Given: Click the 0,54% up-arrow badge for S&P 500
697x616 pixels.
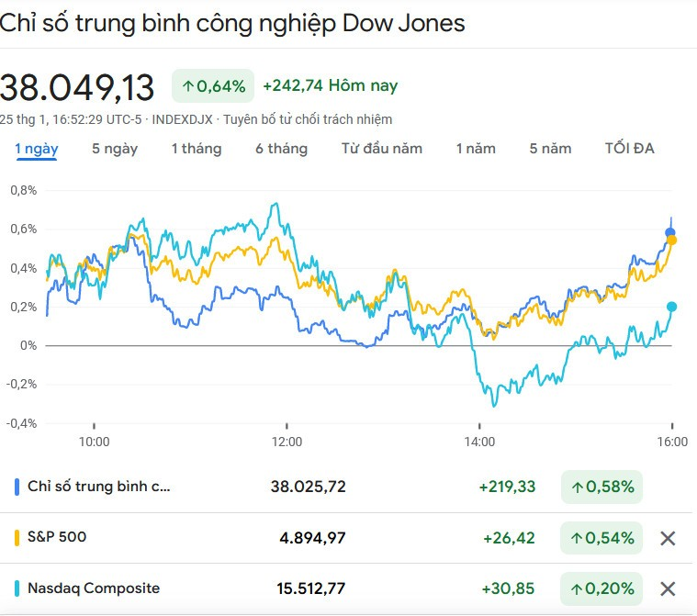Looking at the screenshot, I should pyautogui.click(x=601, y=538).
